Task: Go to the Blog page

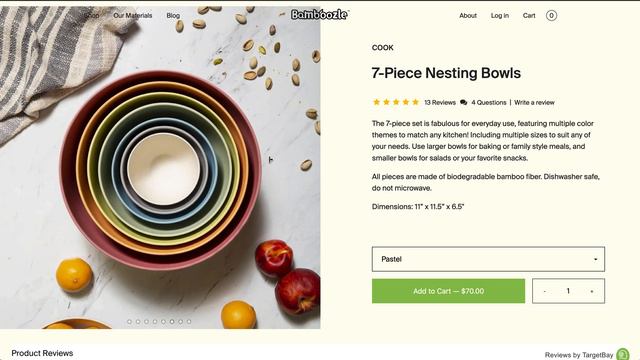Action: pyautogui.click(x=173, y=15)
